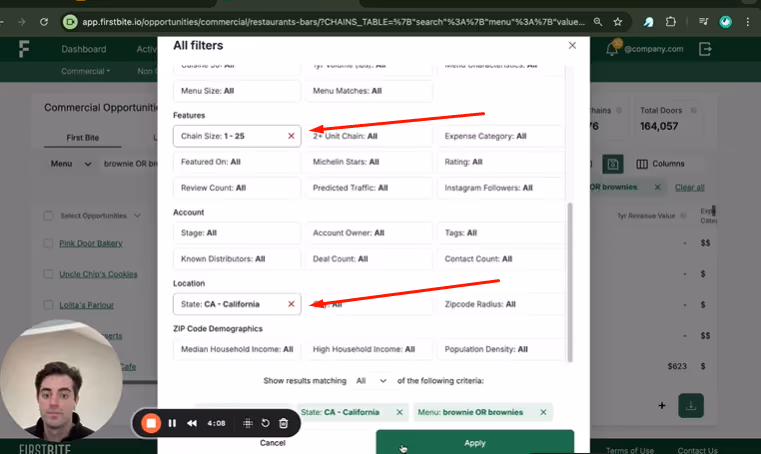Open the recording grid options icon
This screenshot has height=454, width=761.
pos(248,423)
